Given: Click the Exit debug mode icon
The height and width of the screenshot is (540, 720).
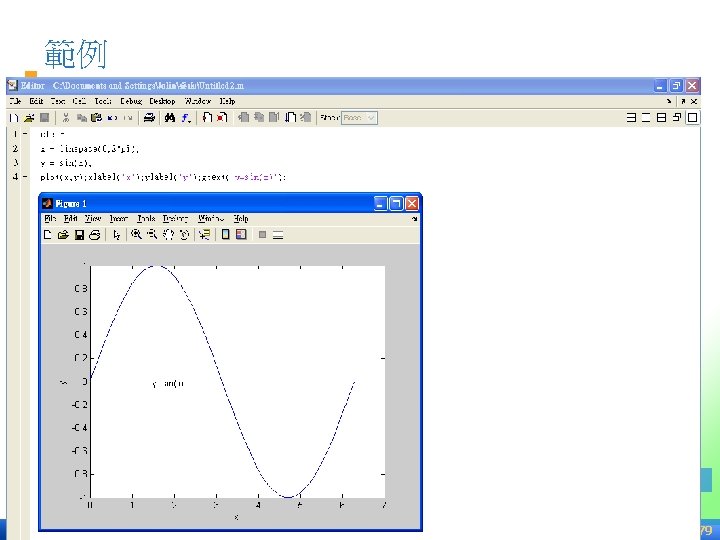Looking at the screenshot, I should coord(306,118).
